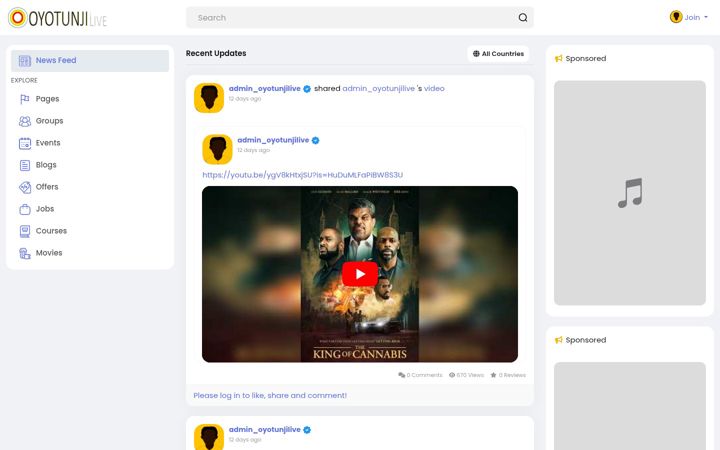Open Pages from Explore menu
This screenshot has height=450, width=720.
pyautogui.click(x=47, y=99)
